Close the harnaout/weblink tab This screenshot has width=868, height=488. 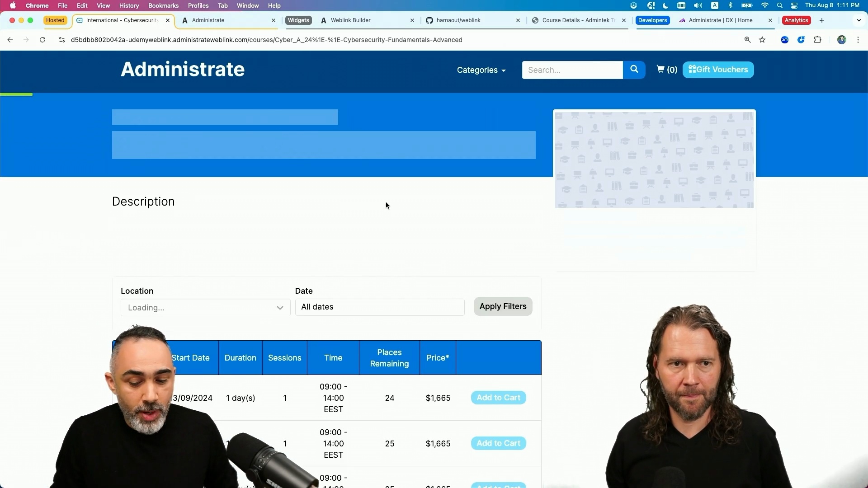[x=518, y=20]
